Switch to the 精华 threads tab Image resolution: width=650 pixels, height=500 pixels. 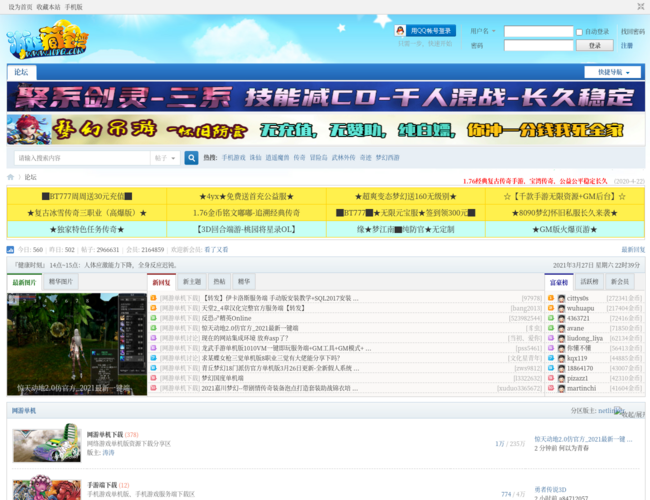coord(244,282)
